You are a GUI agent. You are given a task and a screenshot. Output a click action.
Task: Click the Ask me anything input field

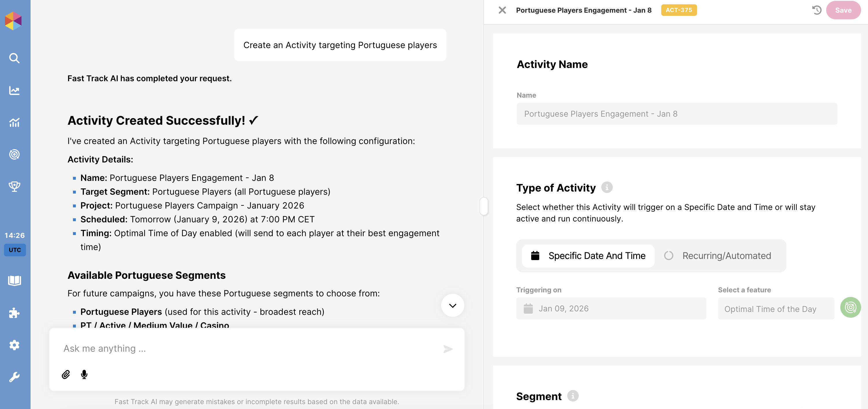pos(249,349)
